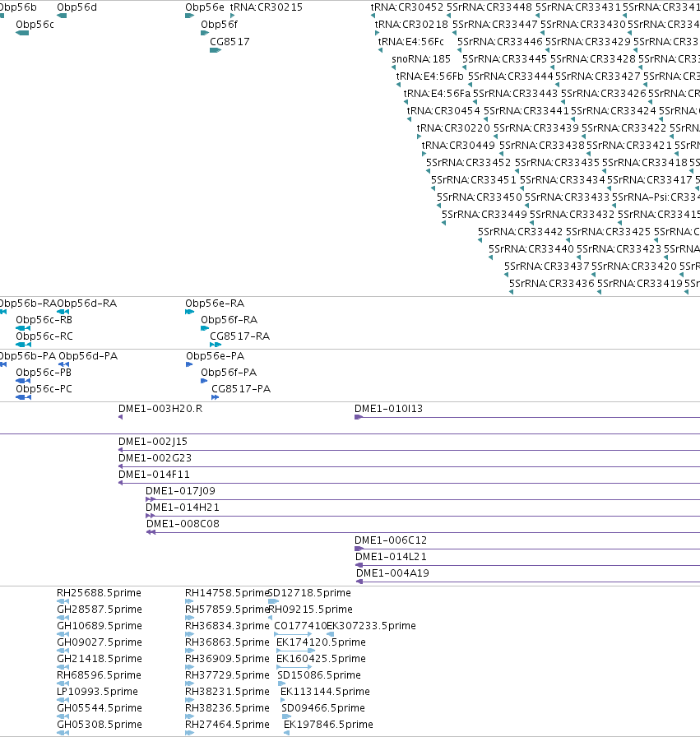
Task: Click the 5SrRNA:CR33442 feature label
Action: coord(521,232)
